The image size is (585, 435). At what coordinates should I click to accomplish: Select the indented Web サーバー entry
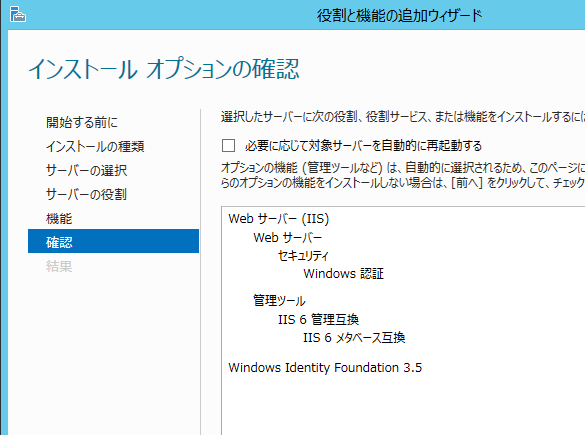(288, 237)
